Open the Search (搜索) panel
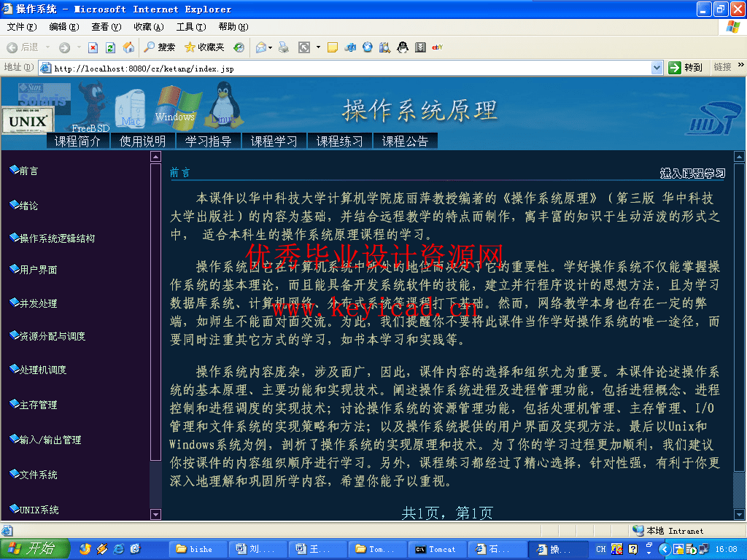 (x=159, y=47)
